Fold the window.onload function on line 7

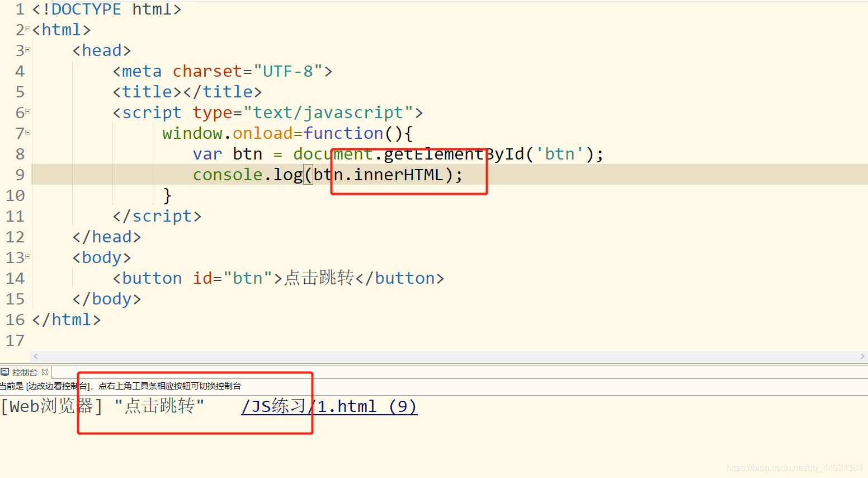point(27,133)
